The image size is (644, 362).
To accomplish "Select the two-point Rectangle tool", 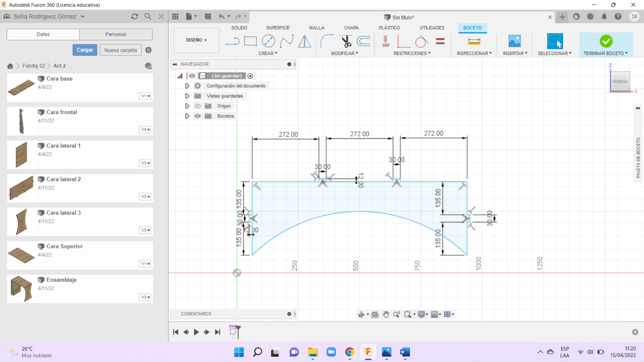I will tap(250, 41).
